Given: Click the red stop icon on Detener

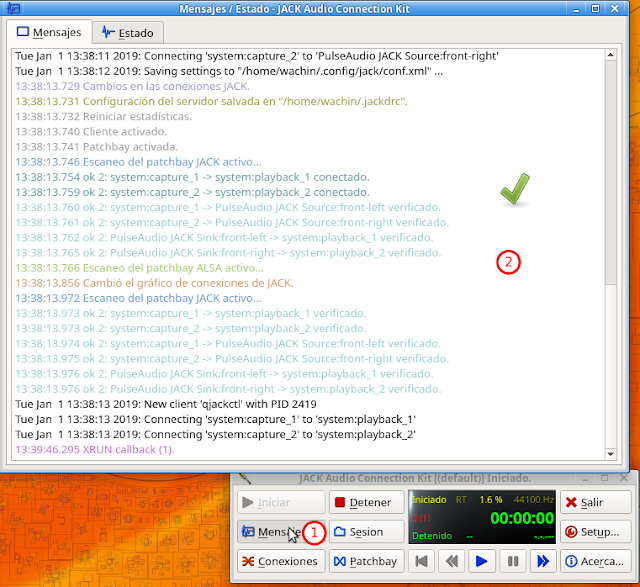Looking at the screenshot, I should click(x=340, y=502).
